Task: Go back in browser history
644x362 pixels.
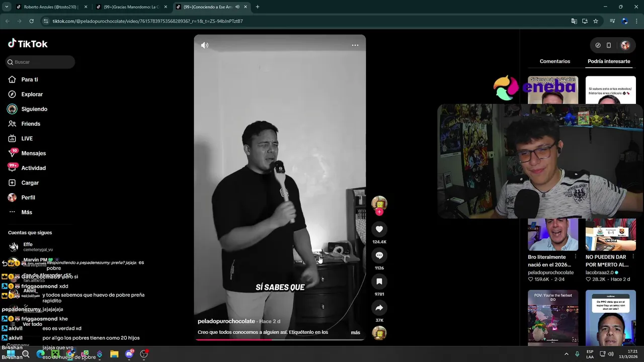Action: (x=7, y=21)
